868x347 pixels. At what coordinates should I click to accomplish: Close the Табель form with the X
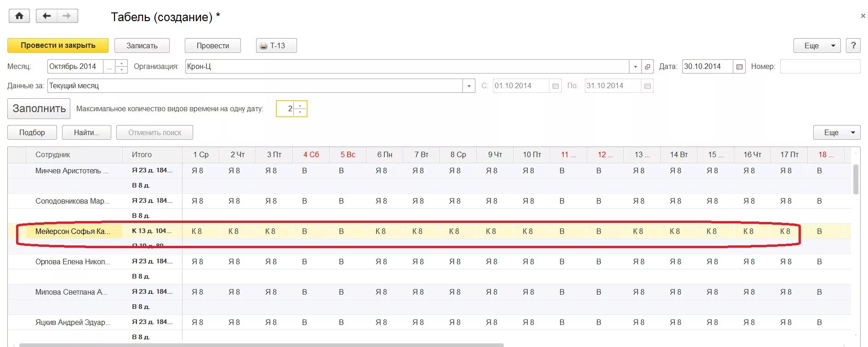tap(863, 16)
